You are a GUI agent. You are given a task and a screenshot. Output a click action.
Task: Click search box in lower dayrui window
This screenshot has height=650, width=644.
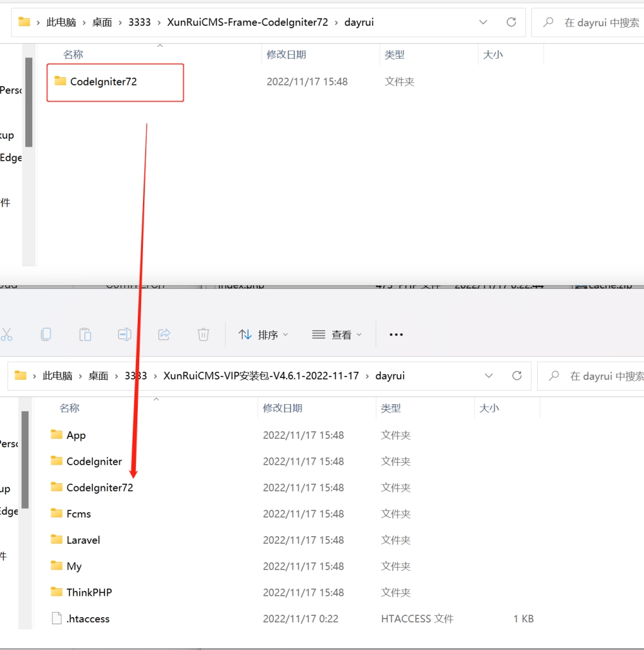point(591,376)
